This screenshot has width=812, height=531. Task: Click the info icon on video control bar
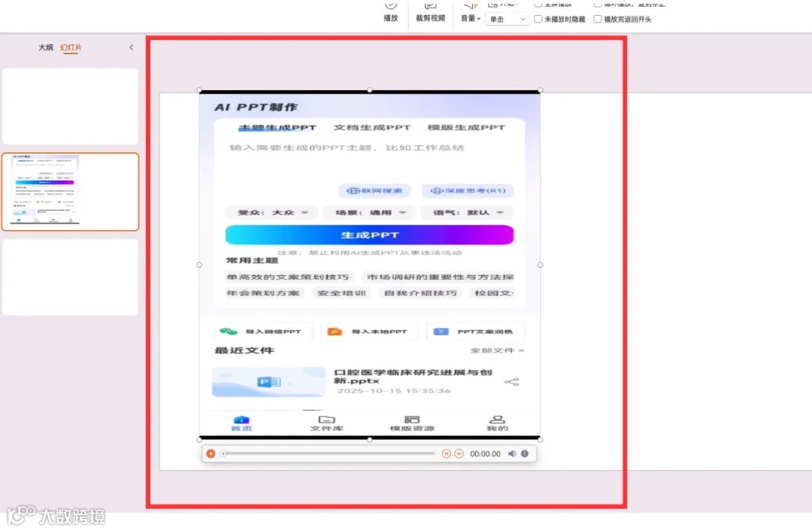tap(525, 454)
